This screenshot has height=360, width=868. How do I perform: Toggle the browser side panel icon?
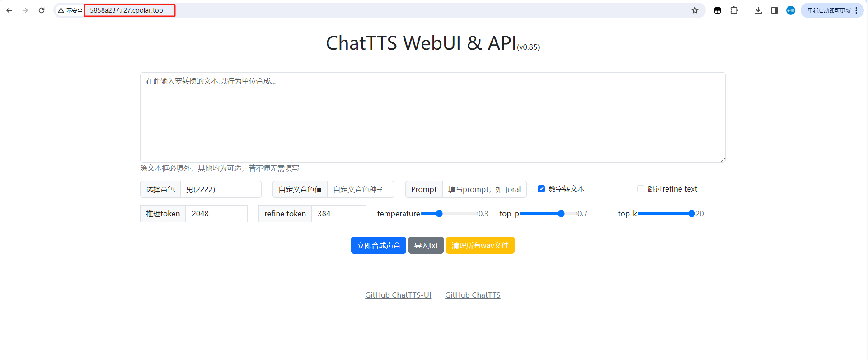(x=774, y=10)
